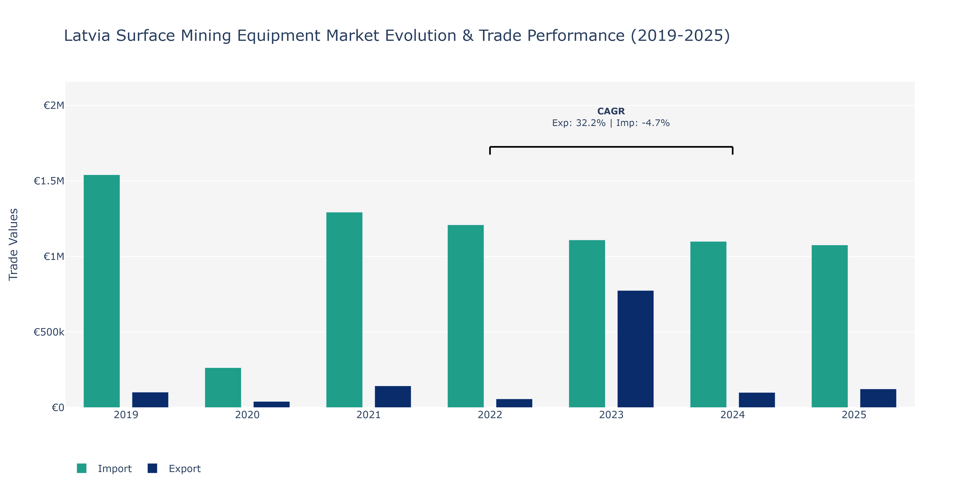Select the 2025 Export bar
Viewport: 980px width, 490px height.
(x=878, y=398)
